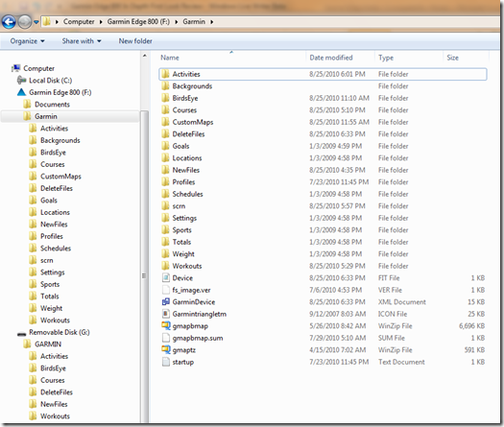The height and width of the screenshot is (427, 504).
Task: Open the Organize dropdown menu
Action: click(x=27, y=41)
